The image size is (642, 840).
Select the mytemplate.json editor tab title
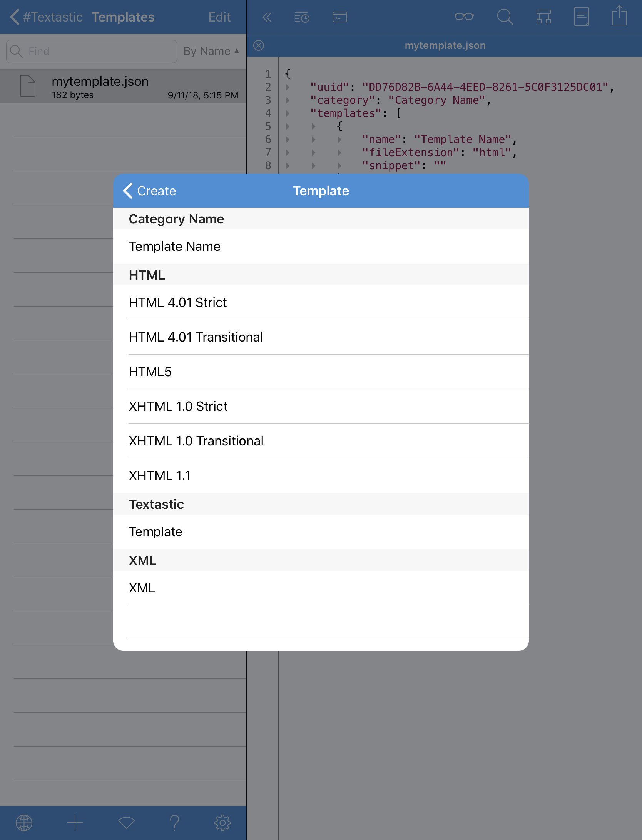(445, 45)
